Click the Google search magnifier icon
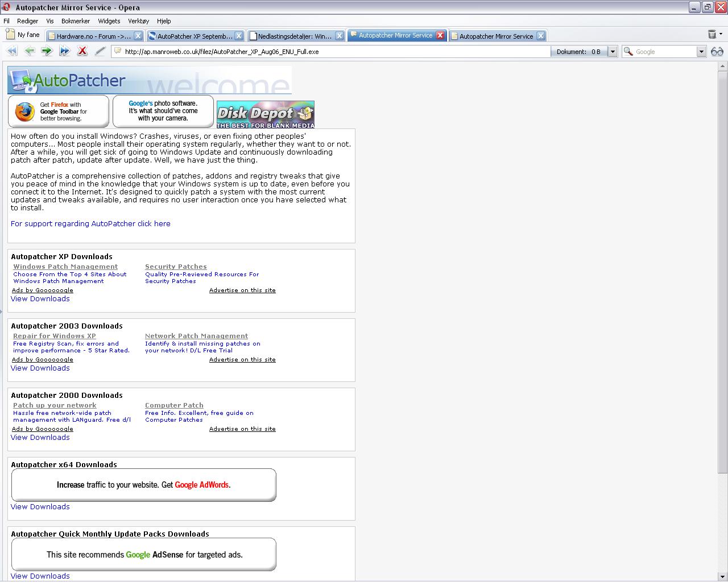 pos(628,52)
